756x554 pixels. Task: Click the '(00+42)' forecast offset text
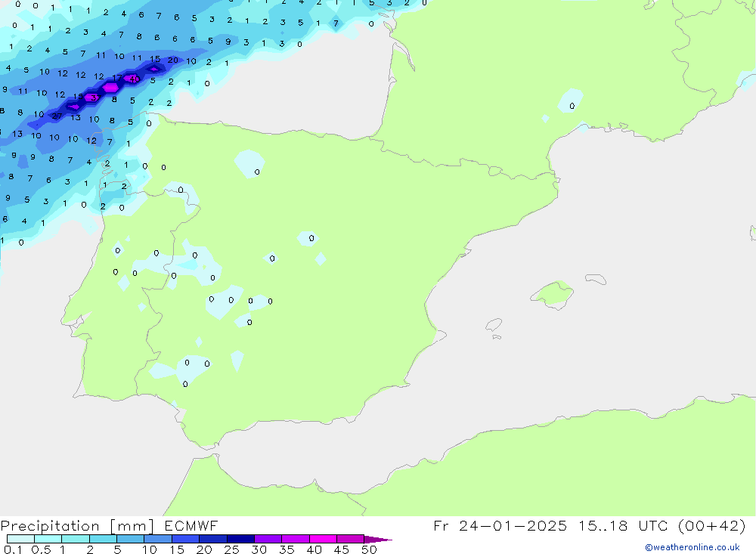(711, 525)
